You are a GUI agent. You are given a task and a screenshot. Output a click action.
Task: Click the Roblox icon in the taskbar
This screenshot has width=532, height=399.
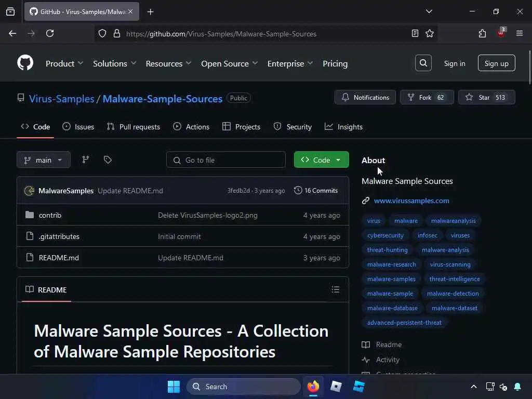click(336, 387)
